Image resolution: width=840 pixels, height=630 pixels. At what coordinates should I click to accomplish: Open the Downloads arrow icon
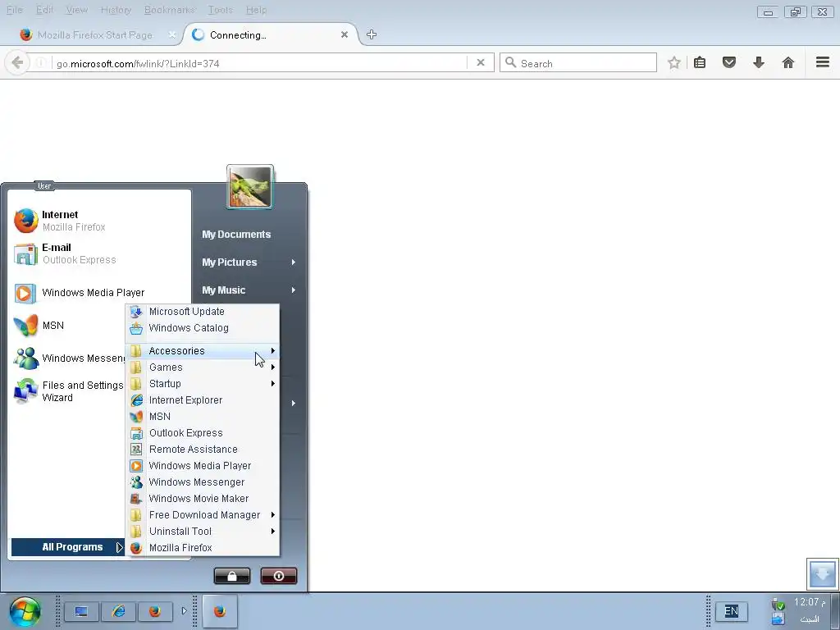pyautogui.click(x=759, y=62)
